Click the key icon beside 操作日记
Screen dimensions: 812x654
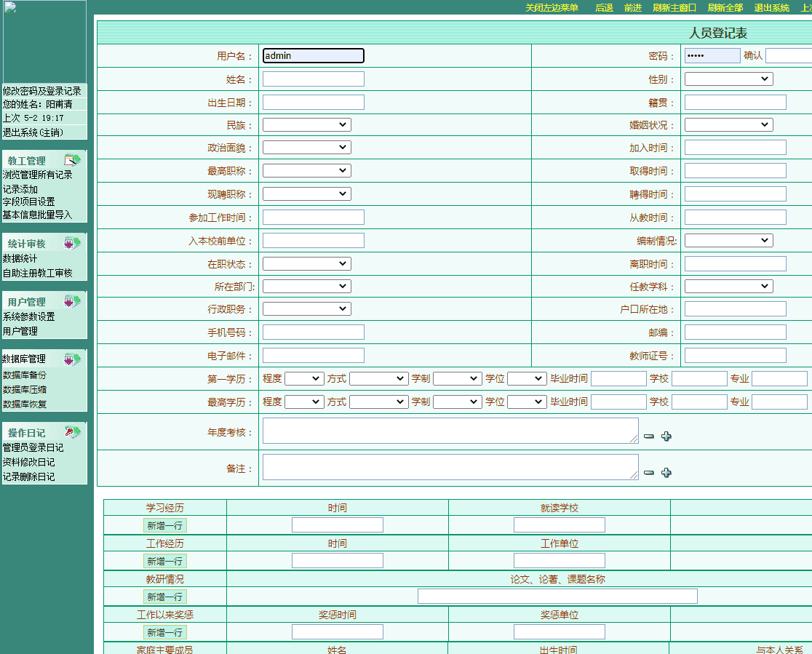(x=72, y=432)
